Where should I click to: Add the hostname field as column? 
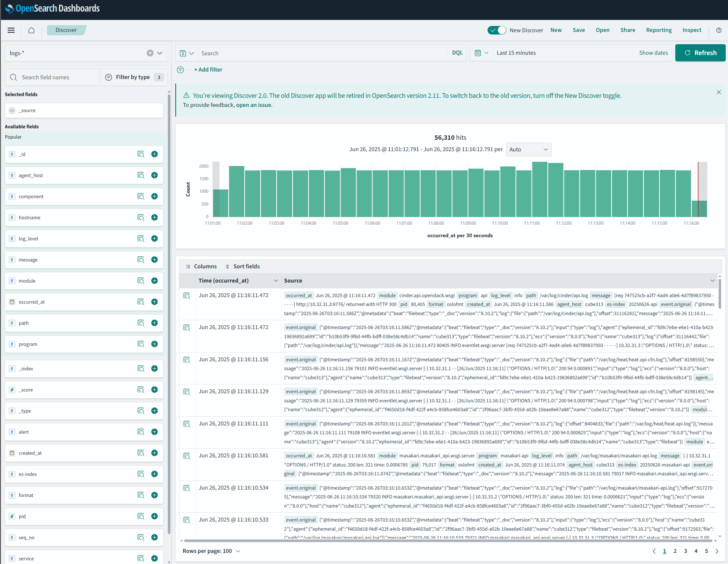[154, 218]
